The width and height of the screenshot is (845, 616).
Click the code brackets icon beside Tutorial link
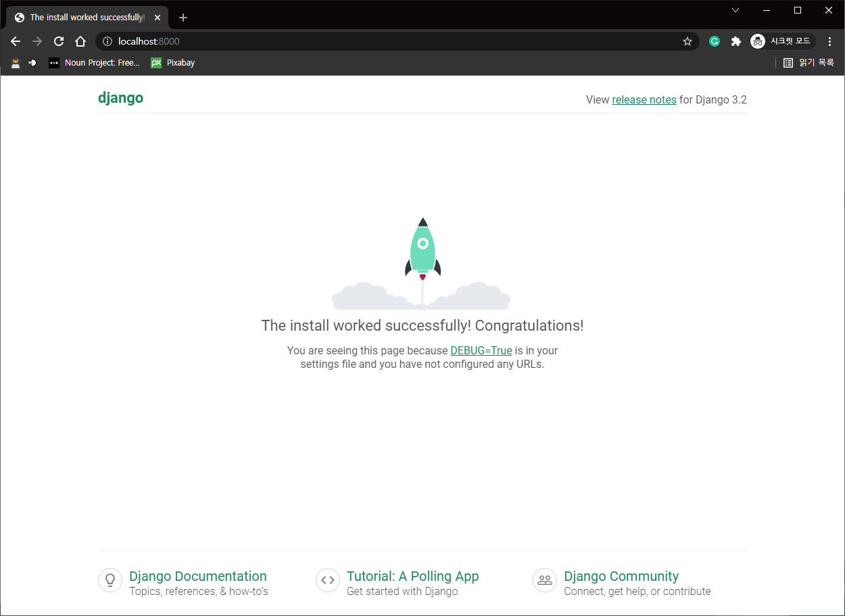(x=327, y=580)
